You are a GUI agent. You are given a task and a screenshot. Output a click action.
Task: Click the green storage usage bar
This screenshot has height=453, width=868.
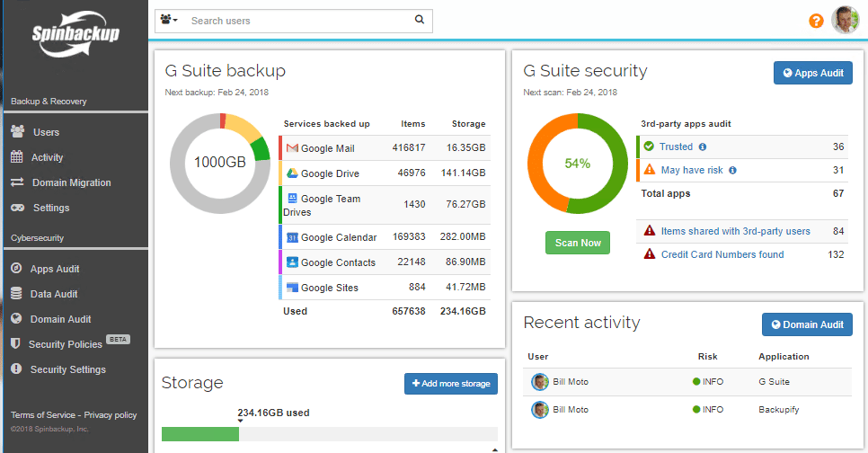pyautogui.click(x=199, y=433)
